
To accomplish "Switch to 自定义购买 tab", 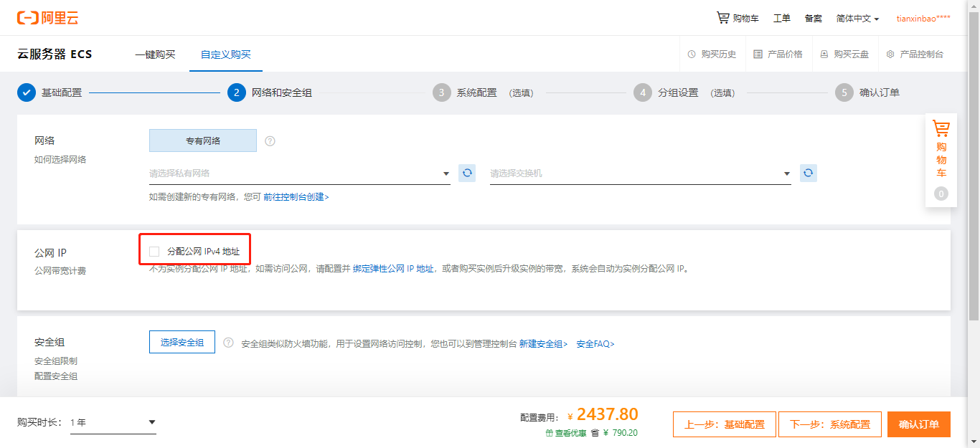I will (226, 54).
